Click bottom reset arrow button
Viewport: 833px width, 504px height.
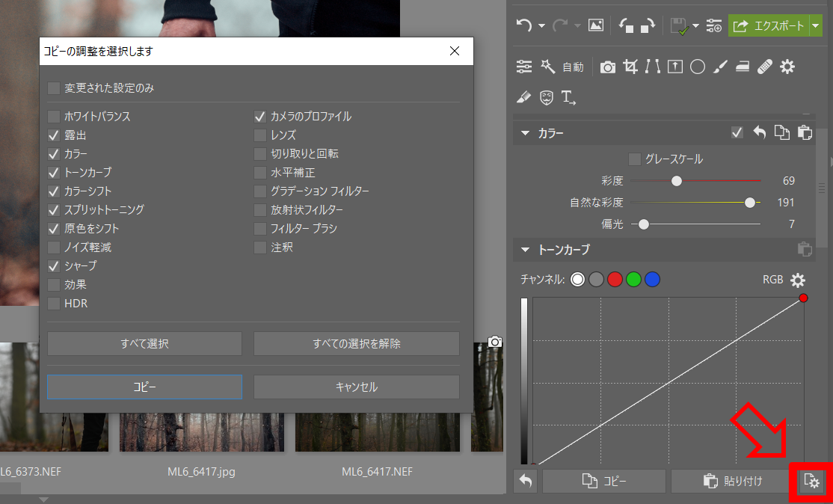(526, 481)
